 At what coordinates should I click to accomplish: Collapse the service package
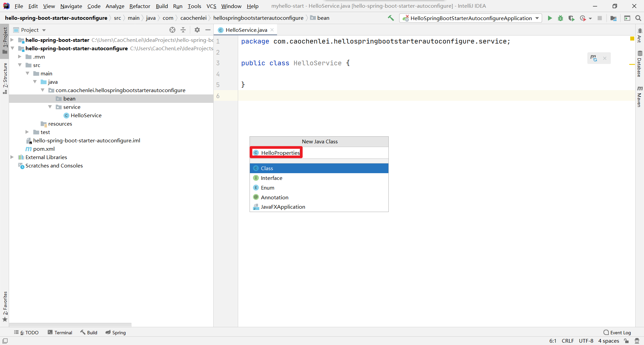click(50, 107)
